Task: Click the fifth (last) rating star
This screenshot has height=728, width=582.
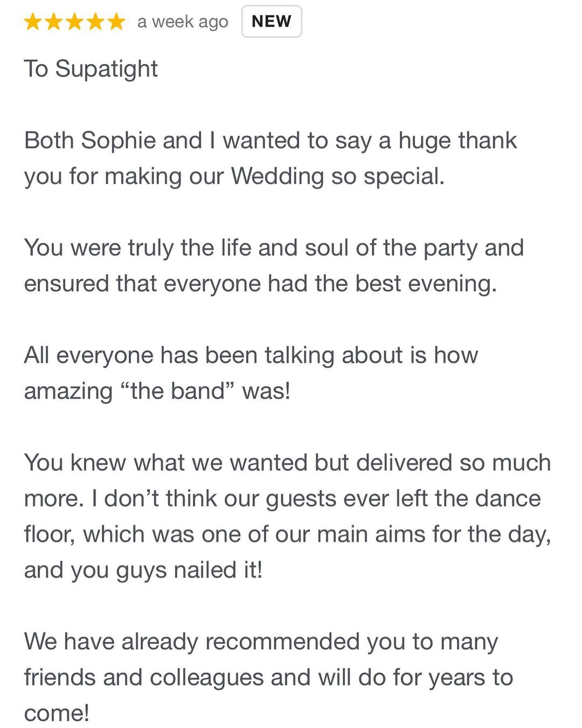Action: click(x=116, y=22)
